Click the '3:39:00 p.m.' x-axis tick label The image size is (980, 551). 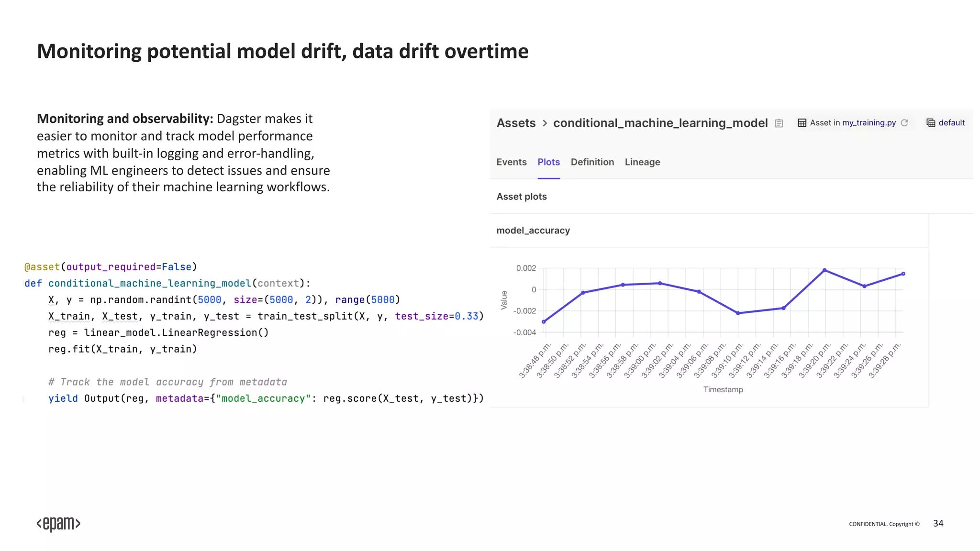pyautogui.click(x=640, y=361)
